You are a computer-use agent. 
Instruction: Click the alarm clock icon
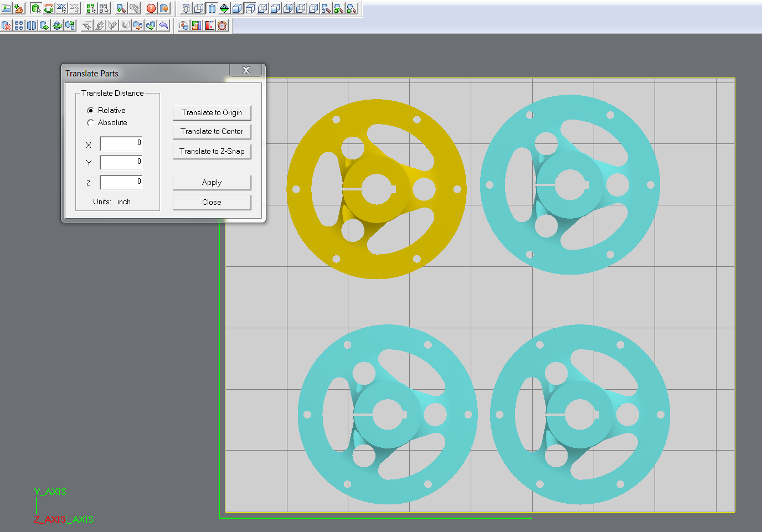(x=222, y=25)
